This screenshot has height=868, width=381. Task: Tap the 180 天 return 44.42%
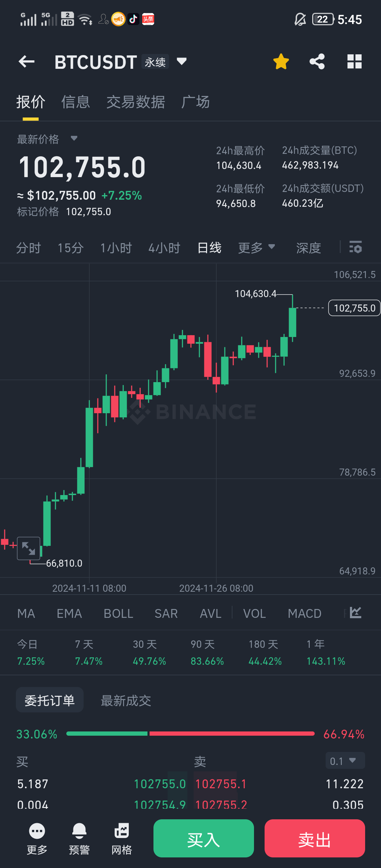265,661
